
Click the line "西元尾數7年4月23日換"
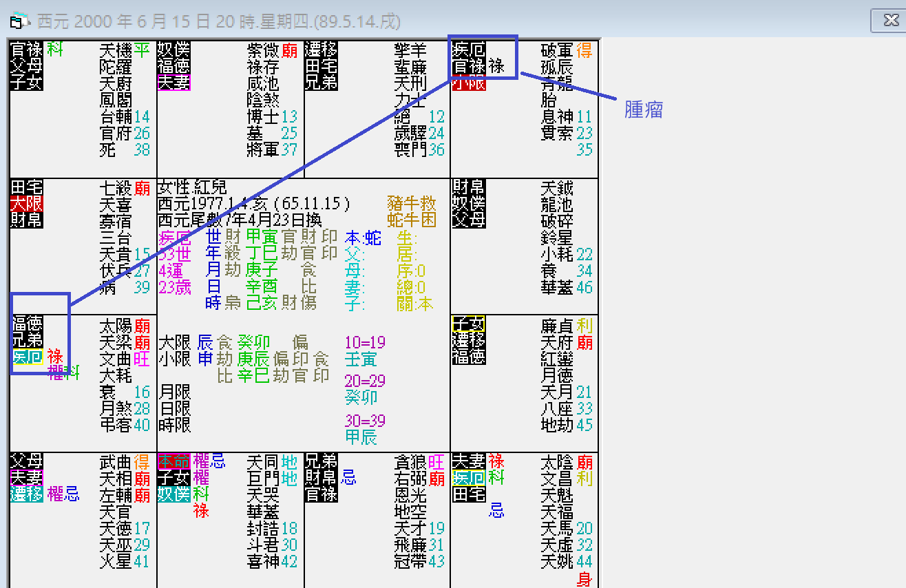[240, 221]
